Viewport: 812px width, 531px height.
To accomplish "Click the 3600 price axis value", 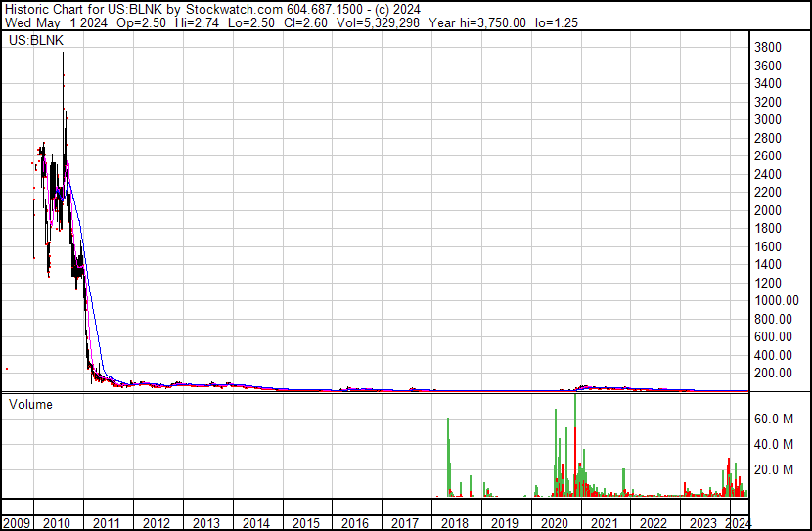I will [x=768, y=66].
